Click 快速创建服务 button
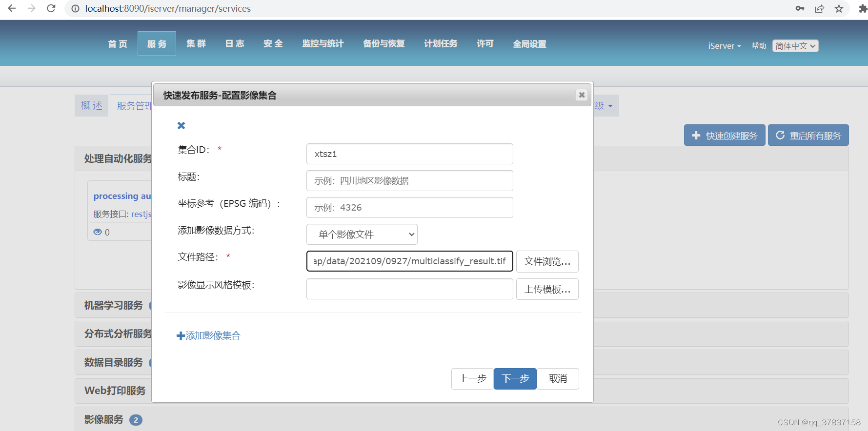 pos(725,135)
